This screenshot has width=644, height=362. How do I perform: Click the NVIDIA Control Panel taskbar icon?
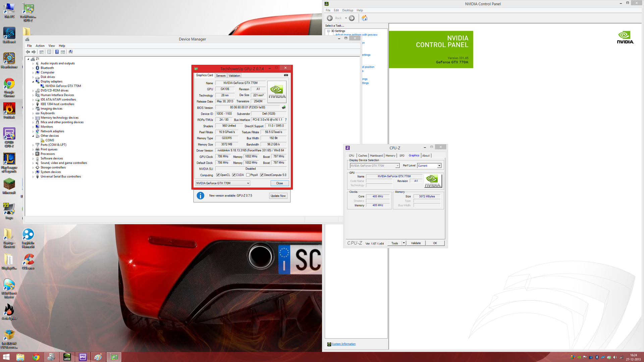tap(67, 357)
